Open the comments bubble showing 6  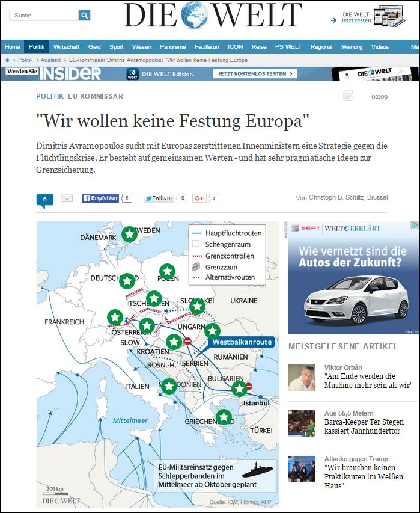coord(45,199)
